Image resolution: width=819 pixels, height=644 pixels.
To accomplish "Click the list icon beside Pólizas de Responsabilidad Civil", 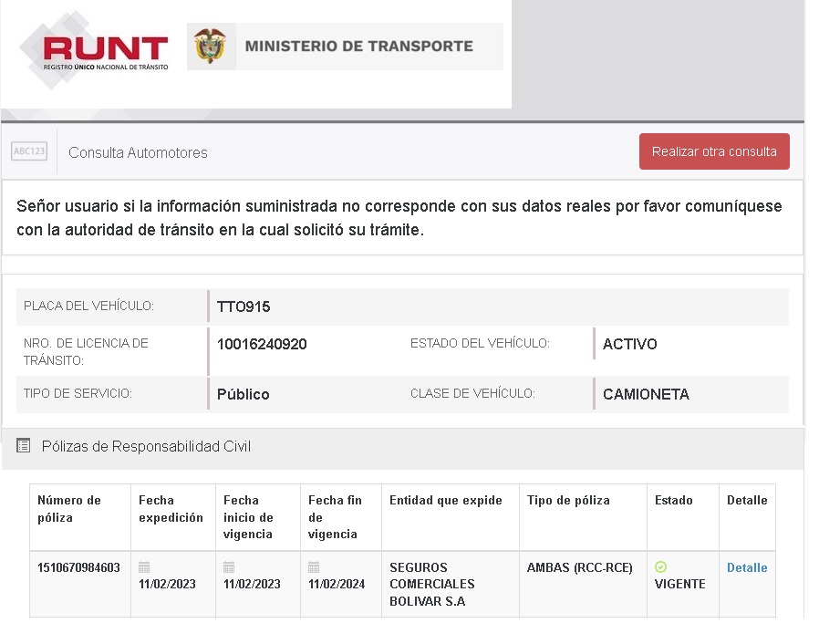I will pos(24,446).
